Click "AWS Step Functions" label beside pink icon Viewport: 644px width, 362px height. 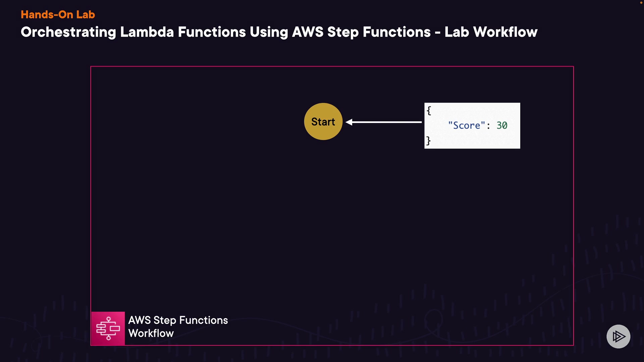(x=178, y=320)
